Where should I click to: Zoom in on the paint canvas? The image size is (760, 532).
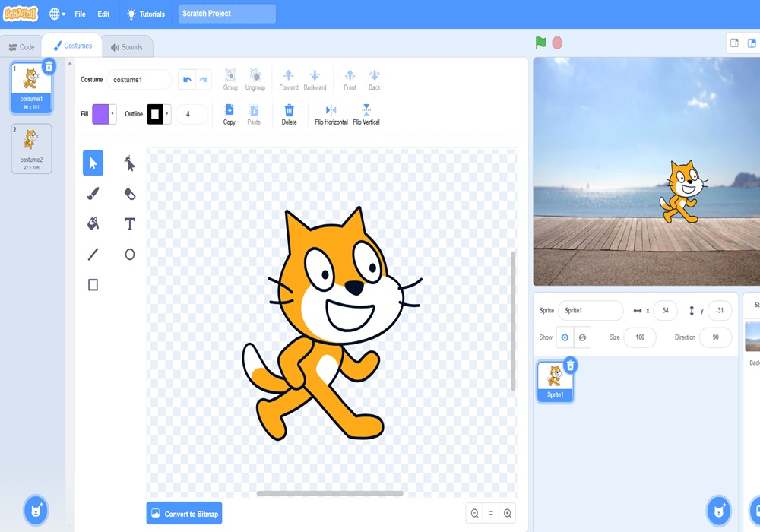tap(508, 513)
